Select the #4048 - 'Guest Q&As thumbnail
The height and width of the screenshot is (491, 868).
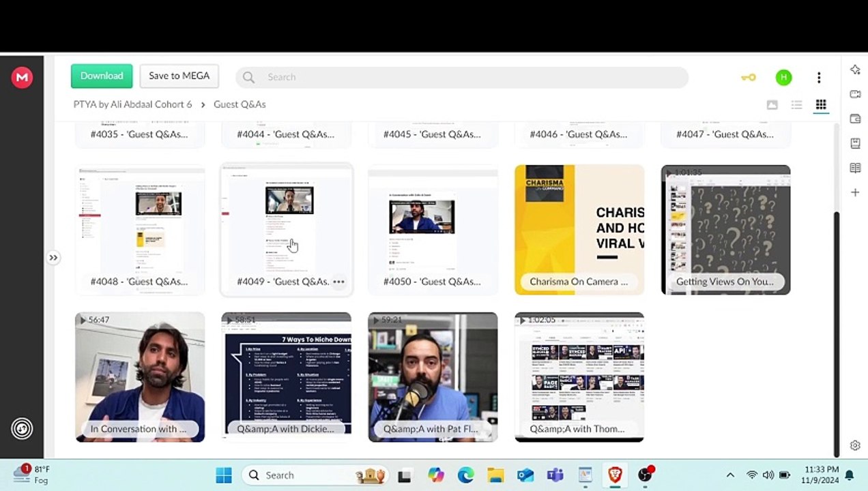[x=140, y=230]
